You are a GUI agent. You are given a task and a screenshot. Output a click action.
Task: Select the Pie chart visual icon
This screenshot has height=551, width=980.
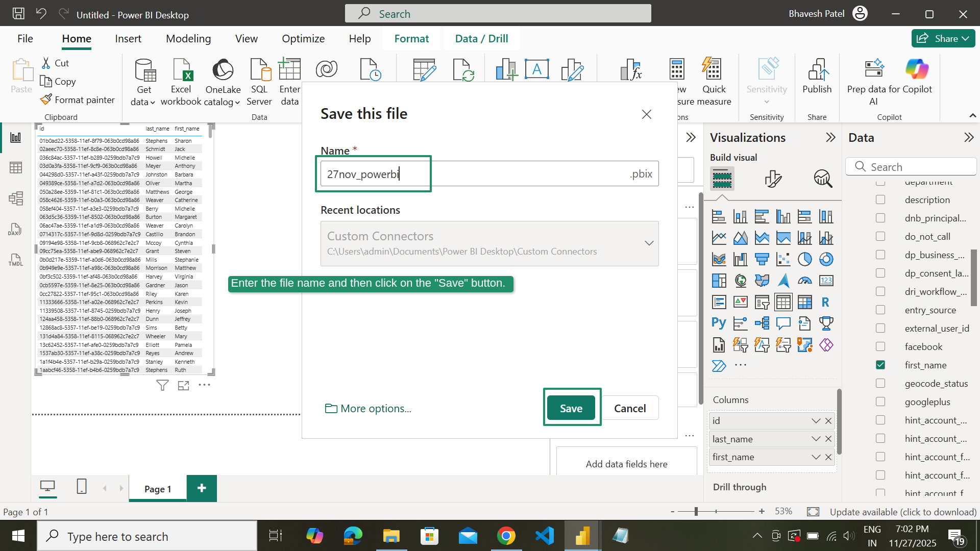click(805, 259)
